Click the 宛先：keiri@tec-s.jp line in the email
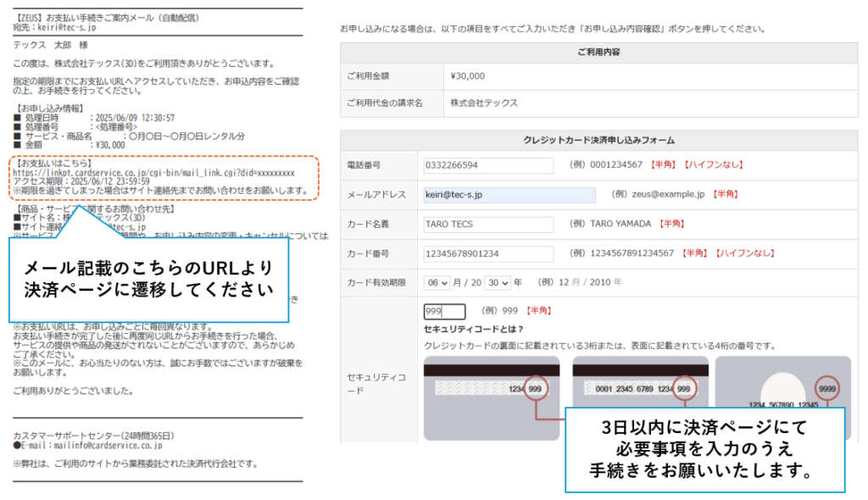868x500 pixels. 54,26
